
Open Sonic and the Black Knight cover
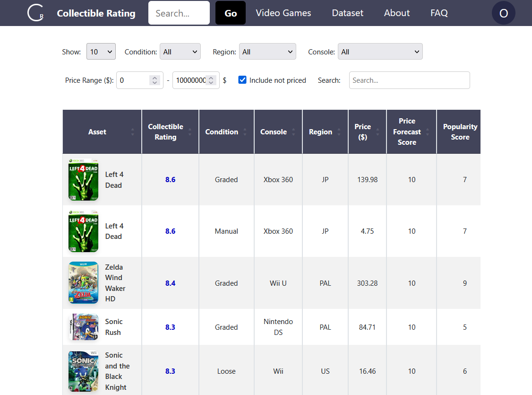[x=84, y=371]
